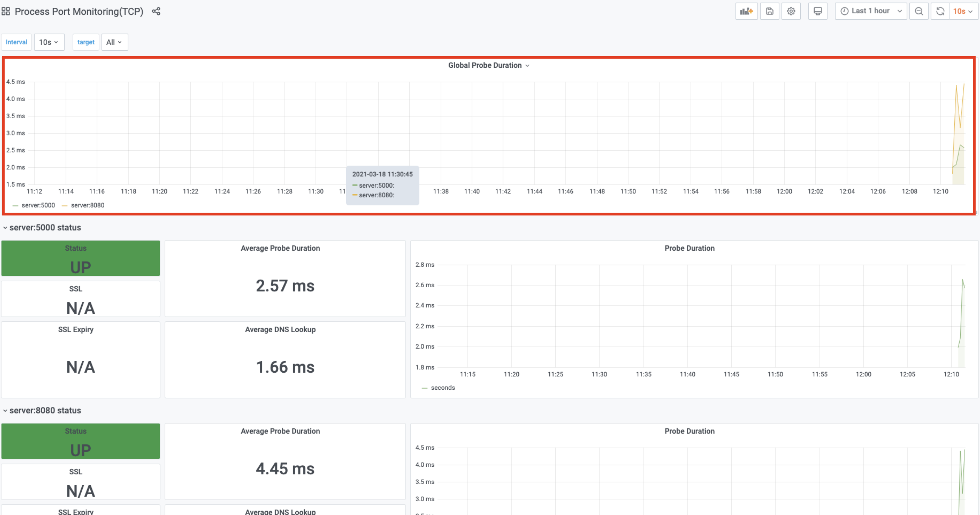Viewport: 980px width, 515px height.
Task: Click the Add panel icon
Action: [746, 11]
